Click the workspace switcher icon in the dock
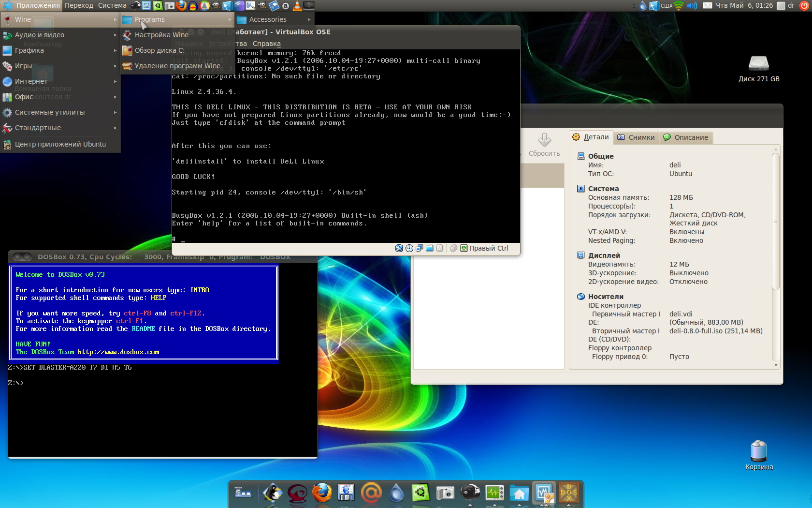 pyautogui.click(x=243, y=493)
